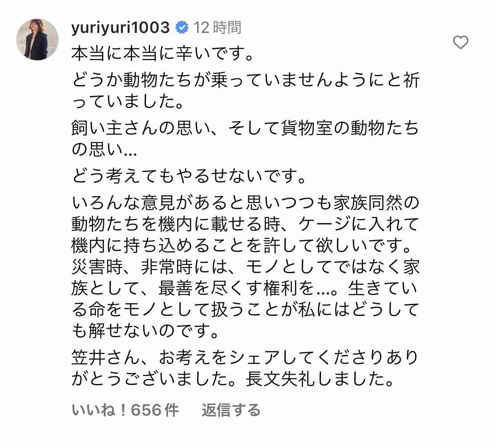Image resolution: width=495 pixels, height=448 pixels.
Task: Click the blue verified badge
Action: pos(182,28)
